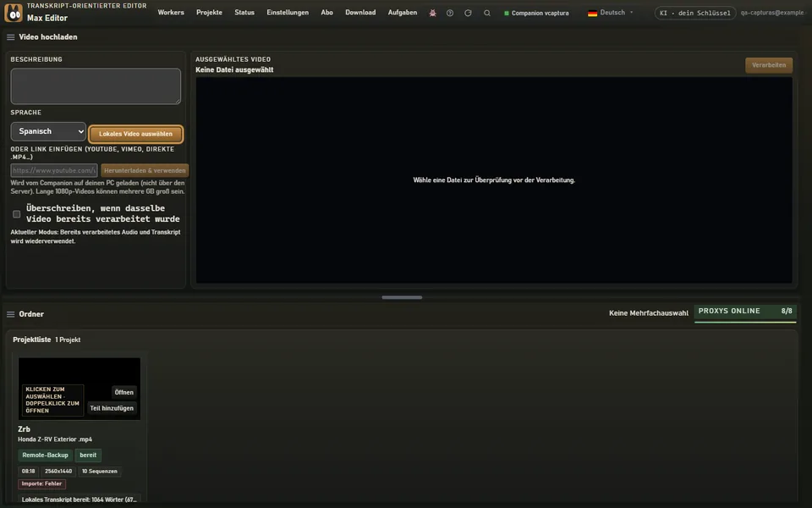Image resolution: width=812 pixels, height=508 pixels.
Task: Enable overwrite if same video processed checkbox
Action: click(x=17, y=213)
